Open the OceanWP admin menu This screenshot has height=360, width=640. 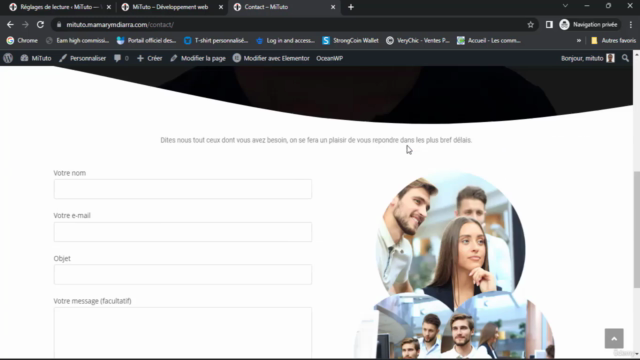(x=329, y=58)
